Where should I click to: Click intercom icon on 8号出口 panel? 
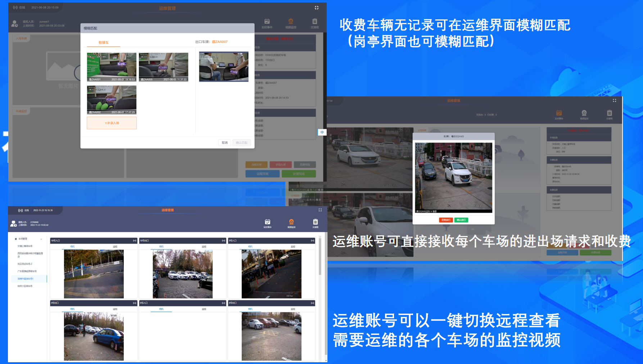pyautogui.click(x=312, y=303)
